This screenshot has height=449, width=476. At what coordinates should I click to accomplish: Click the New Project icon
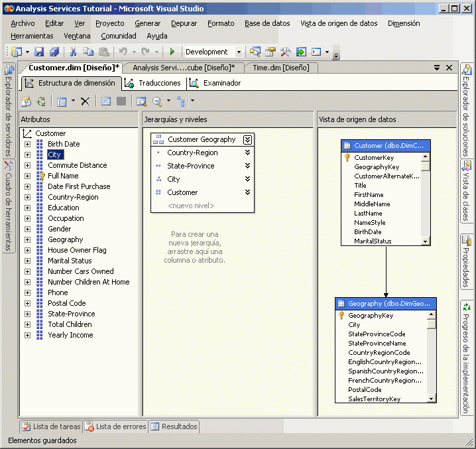point(17,52)
